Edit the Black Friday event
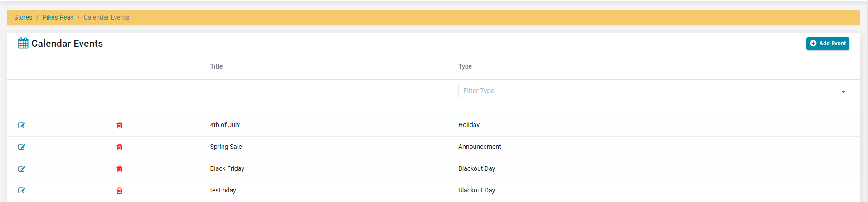 22,169
